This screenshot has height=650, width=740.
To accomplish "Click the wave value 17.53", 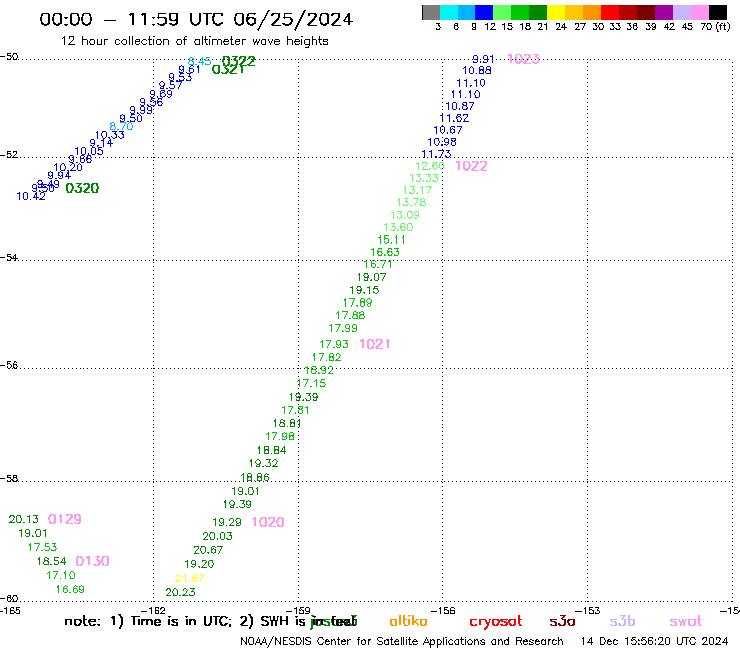I will click(42, 548).
